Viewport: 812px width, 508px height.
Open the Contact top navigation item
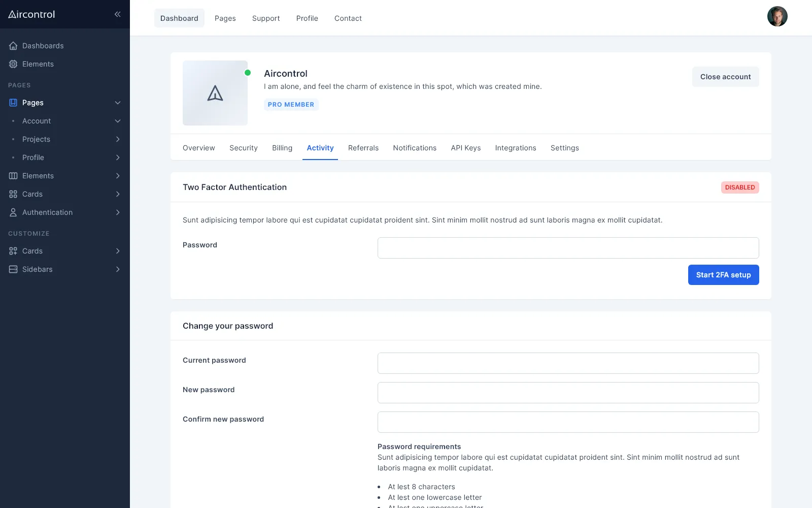pos(348,18)
